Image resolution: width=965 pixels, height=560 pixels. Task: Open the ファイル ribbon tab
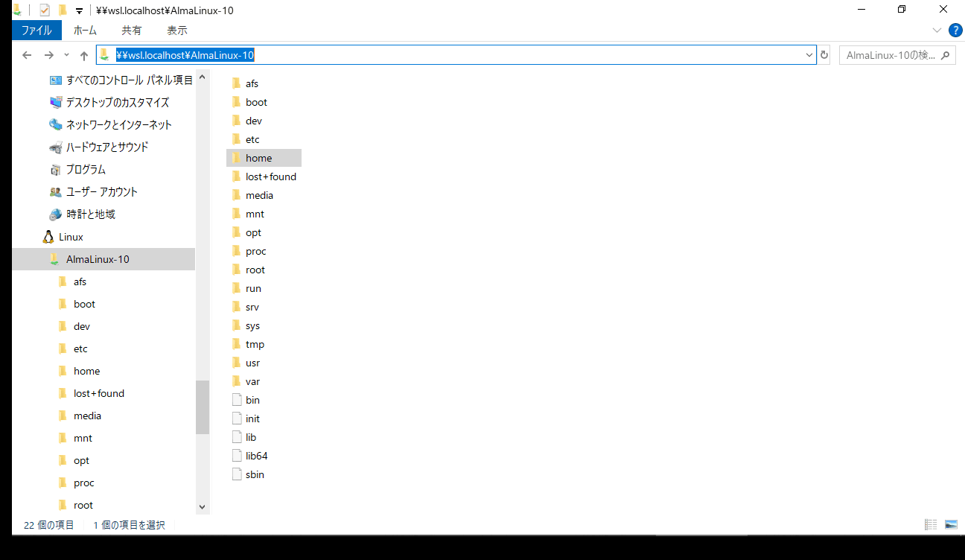(x=36, y=31)
